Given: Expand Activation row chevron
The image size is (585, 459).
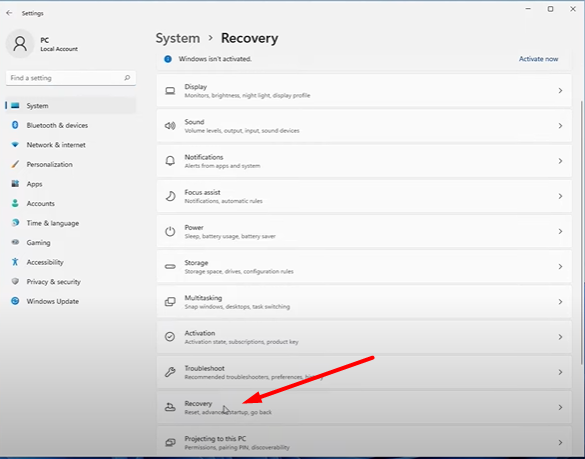Looking at the screenshot, I should (x=560, y=337).
